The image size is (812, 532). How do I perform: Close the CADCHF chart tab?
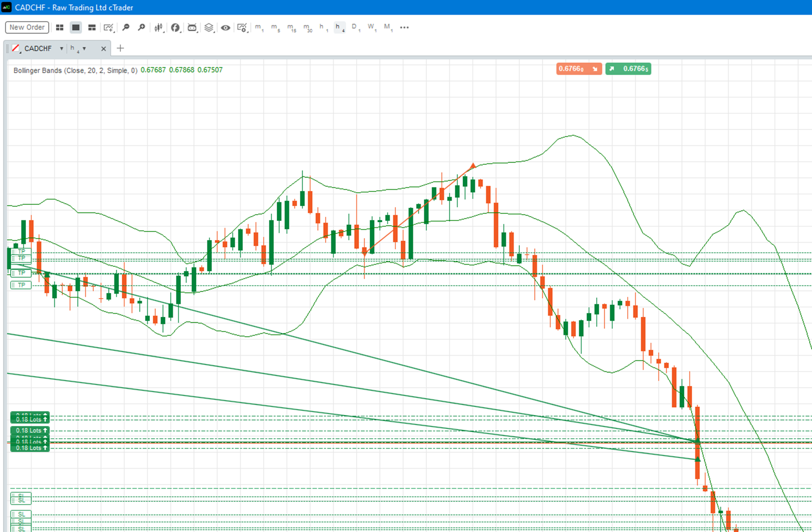103,49
